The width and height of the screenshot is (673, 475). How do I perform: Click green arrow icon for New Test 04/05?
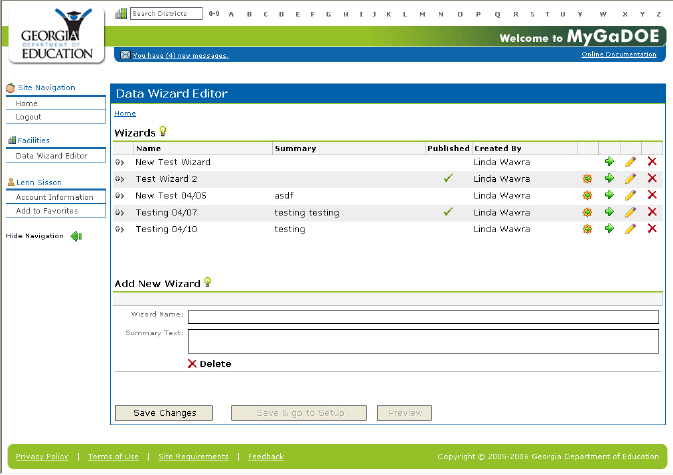(x=609, y=195)
